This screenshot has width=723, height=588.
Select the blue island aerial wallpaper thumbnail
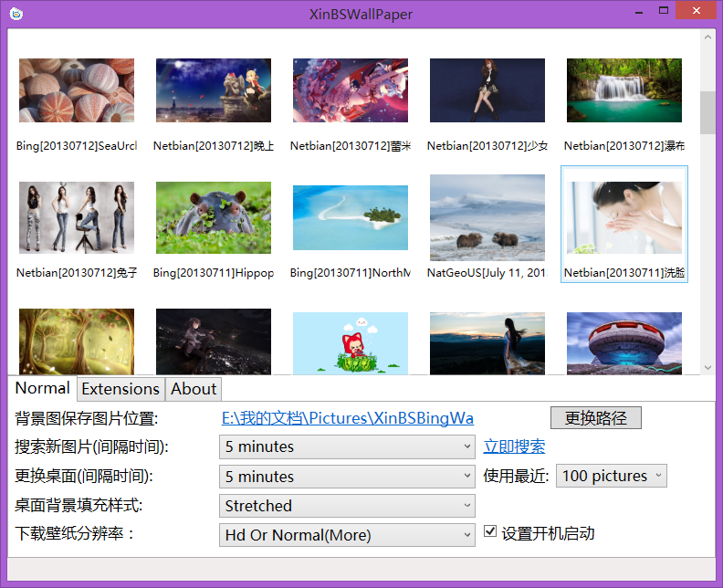351,217
